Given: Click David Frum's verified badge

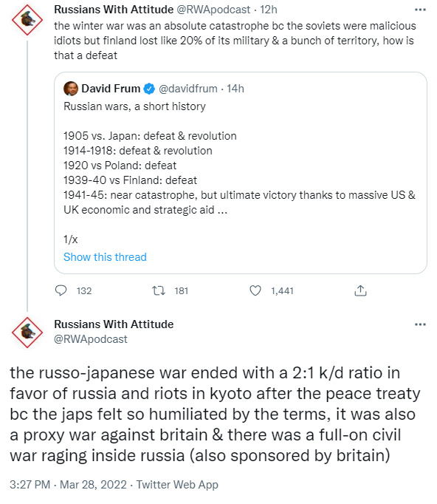Looking at the screenshot, I should click(x=149, y=89).
